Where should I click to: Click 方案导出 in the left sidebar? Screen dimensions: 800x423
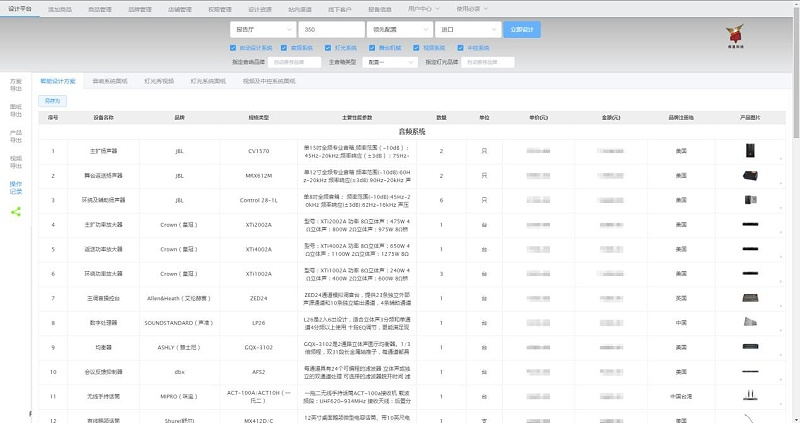click(x=16, y=85)
